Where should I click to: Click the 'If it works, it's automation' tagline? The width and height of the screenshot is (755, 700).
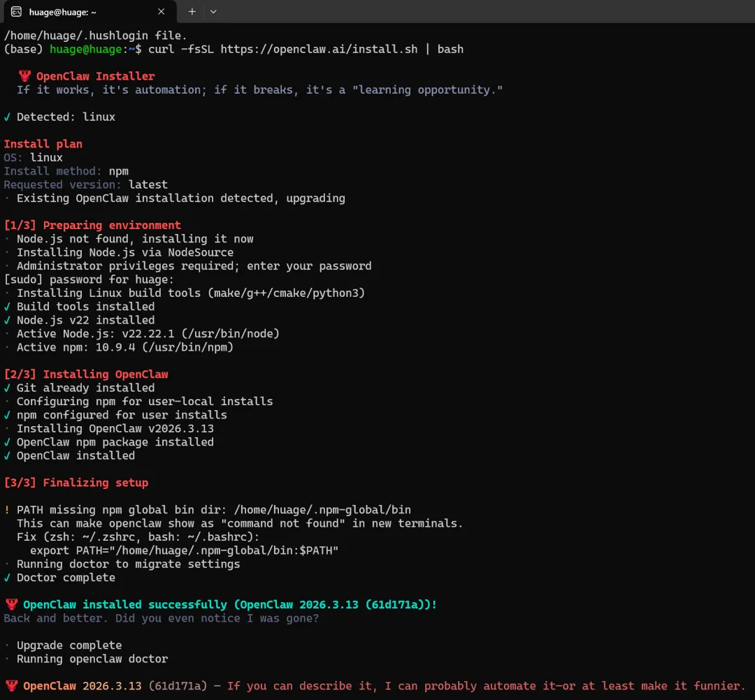click(x=259, y=90)
